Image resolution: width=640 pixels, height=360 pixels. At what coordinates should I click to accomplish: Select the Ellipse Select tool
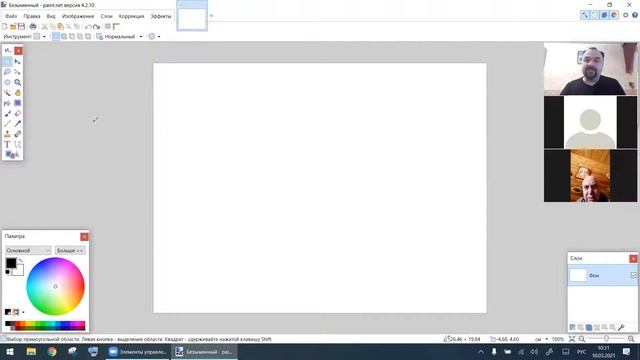(7, 82)
